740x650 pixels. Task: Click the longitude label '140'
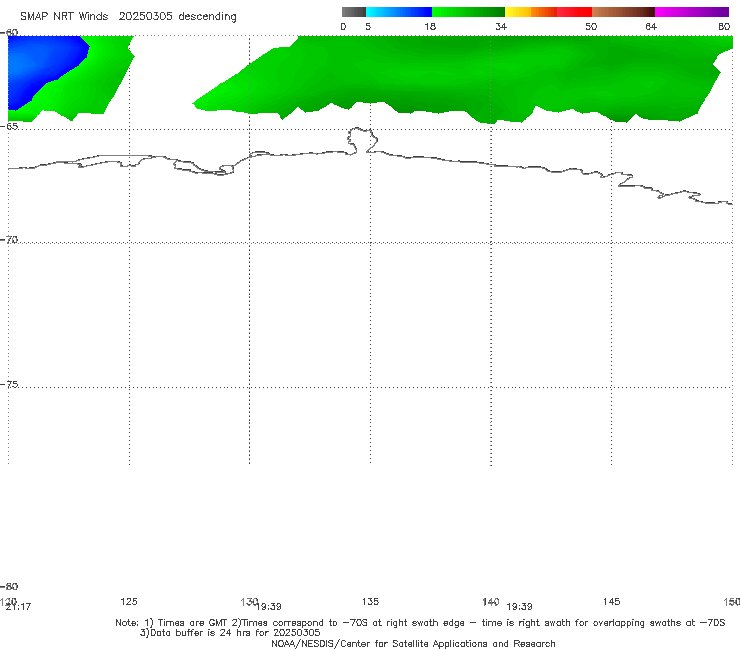tap(491, 601)
